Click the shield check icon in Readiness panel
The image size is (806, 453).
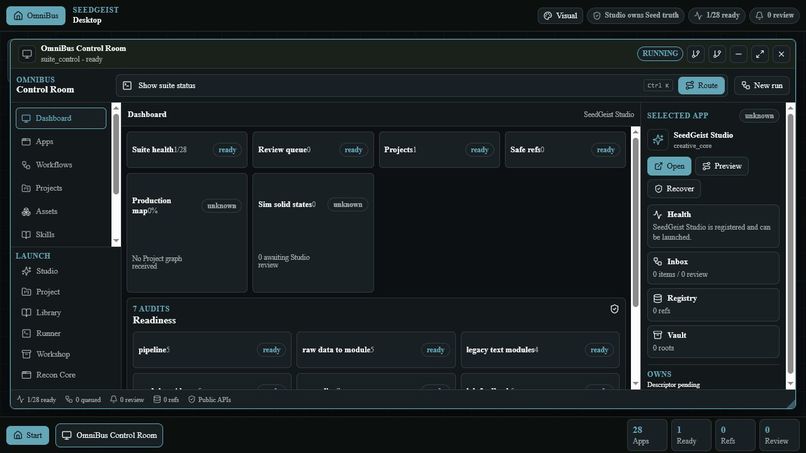coord(614,309)
